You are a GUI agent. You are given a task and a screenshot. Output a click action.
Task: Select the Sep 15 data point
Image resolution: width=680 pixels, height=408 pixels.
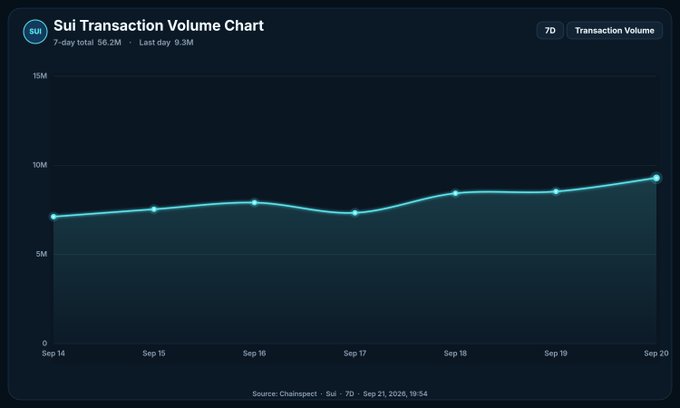pyautogui.click(x=154, y=209)
